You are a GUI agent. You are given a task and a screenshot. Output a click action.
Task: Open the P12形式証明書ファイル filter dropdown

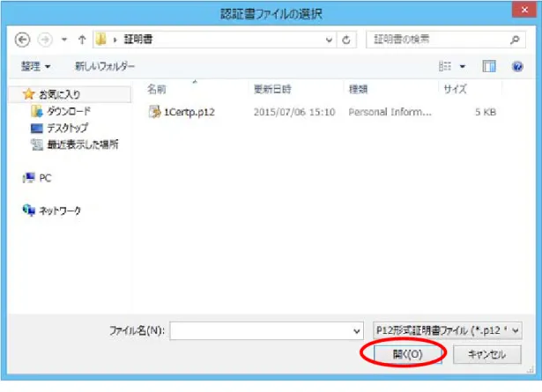point(448,331)
